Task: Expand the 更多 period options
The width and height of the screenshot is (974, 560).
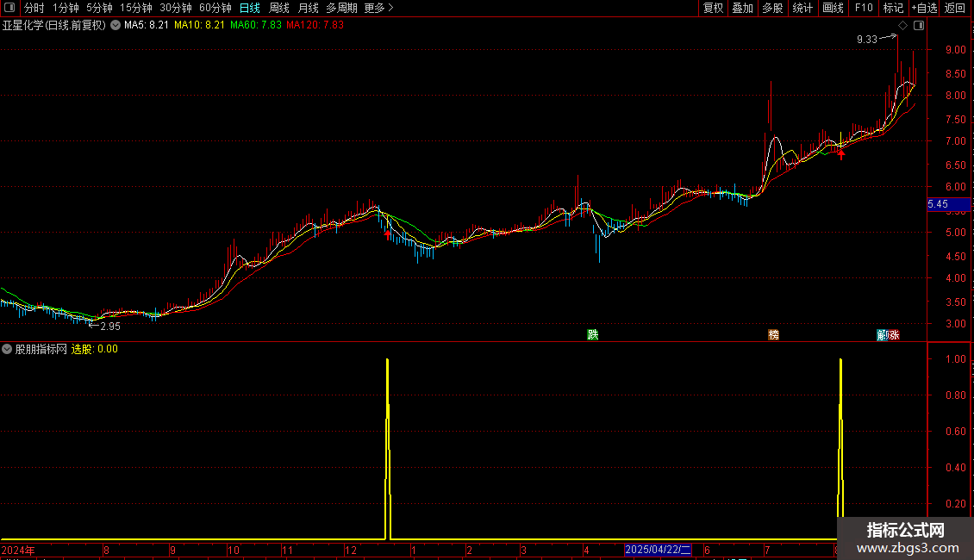Action: click(x=379, y=8)
